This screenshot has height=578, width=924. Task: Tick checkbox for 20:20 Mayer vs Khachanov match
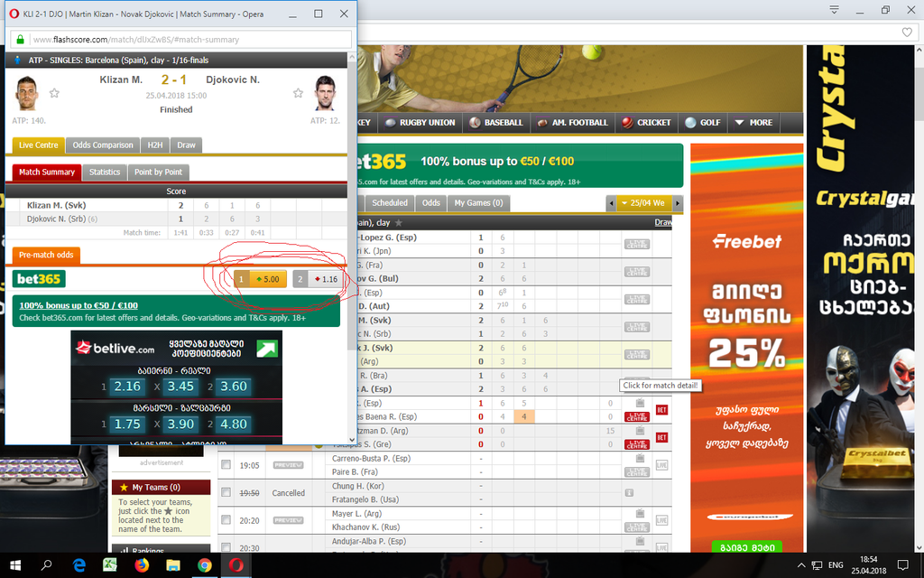[226, 520]
